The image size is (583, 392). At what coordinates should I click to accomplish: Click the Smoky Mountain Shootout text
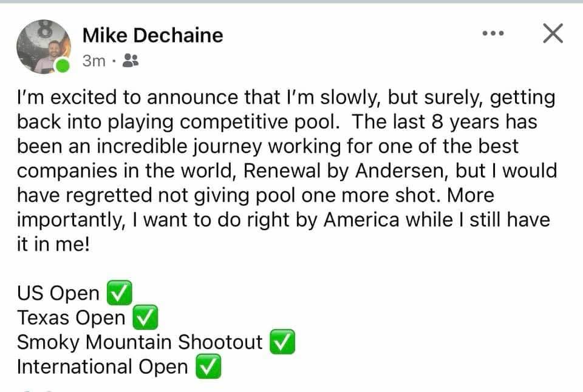click(x=140, y=342)
